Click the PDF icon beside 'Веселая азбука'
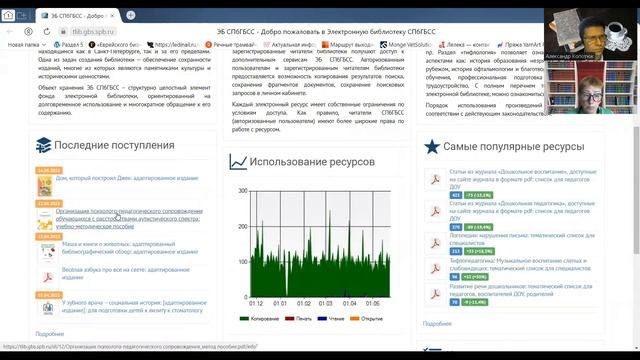This screenshot has width=640, height=360. (x=48, y=278)
